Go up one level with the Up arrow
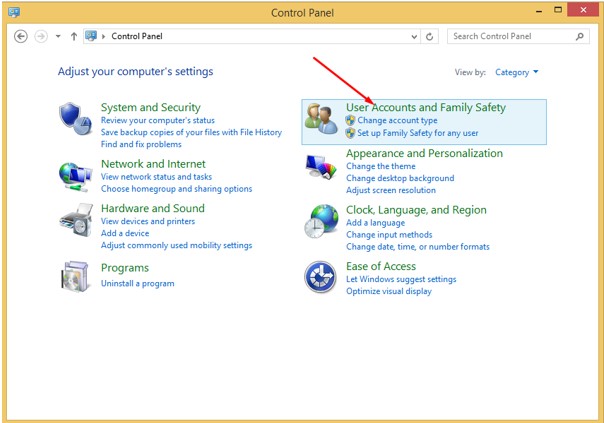This screenshot has width=604, height=423. click(74, 37)
